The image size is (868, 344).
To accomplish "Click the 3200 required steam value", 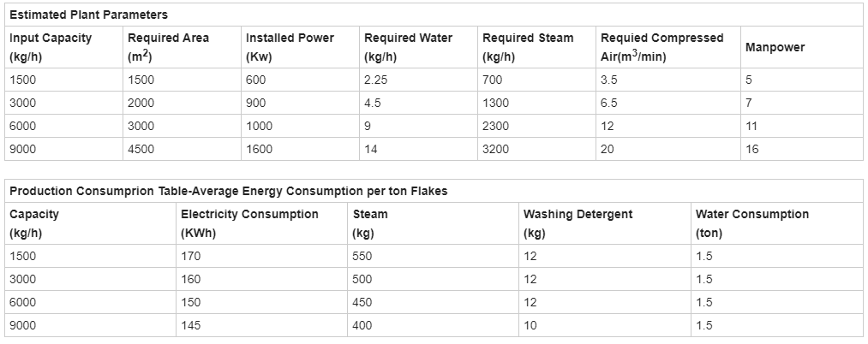I will pos(536,150).
